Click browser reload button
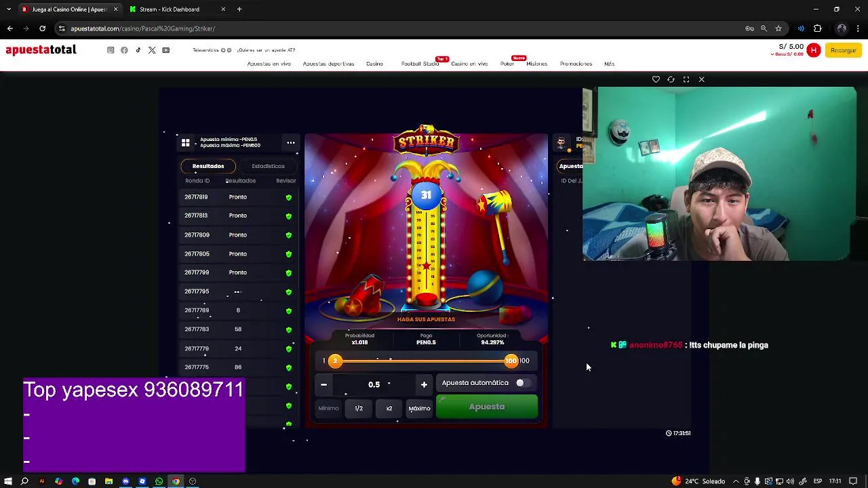The height and width of the screenshot is (488, 868). [42, 28]
